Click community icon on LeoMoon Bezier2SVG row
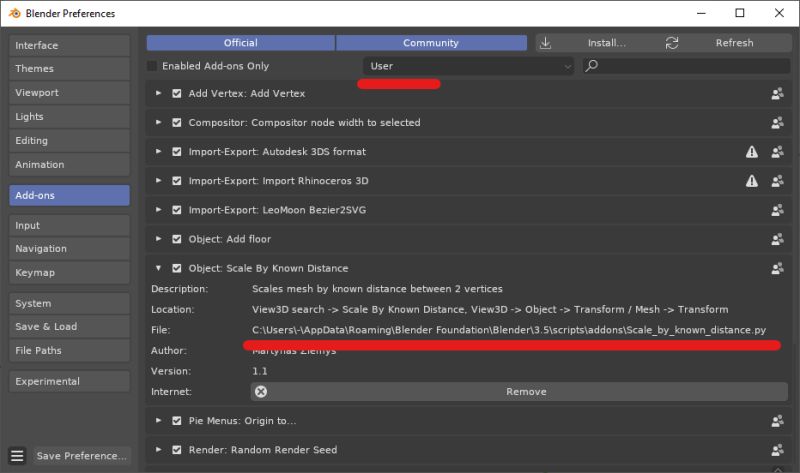Screen dimensions: 800x473 click(777, 210)
